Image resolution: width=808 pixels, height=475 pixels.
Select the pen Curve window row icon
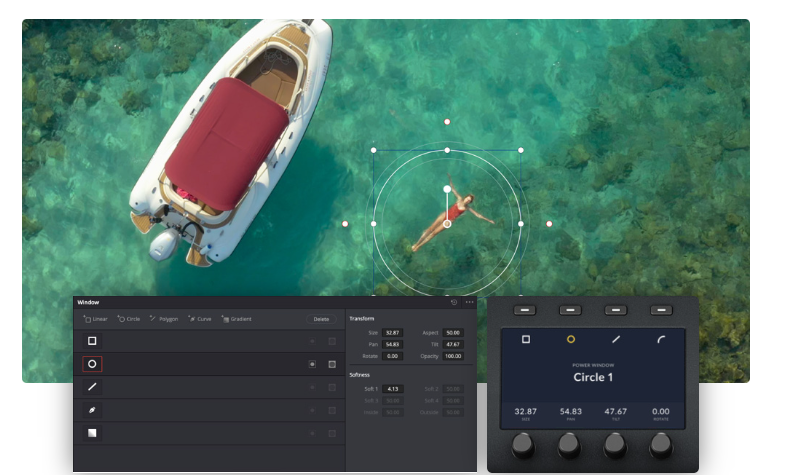[92, 410]
